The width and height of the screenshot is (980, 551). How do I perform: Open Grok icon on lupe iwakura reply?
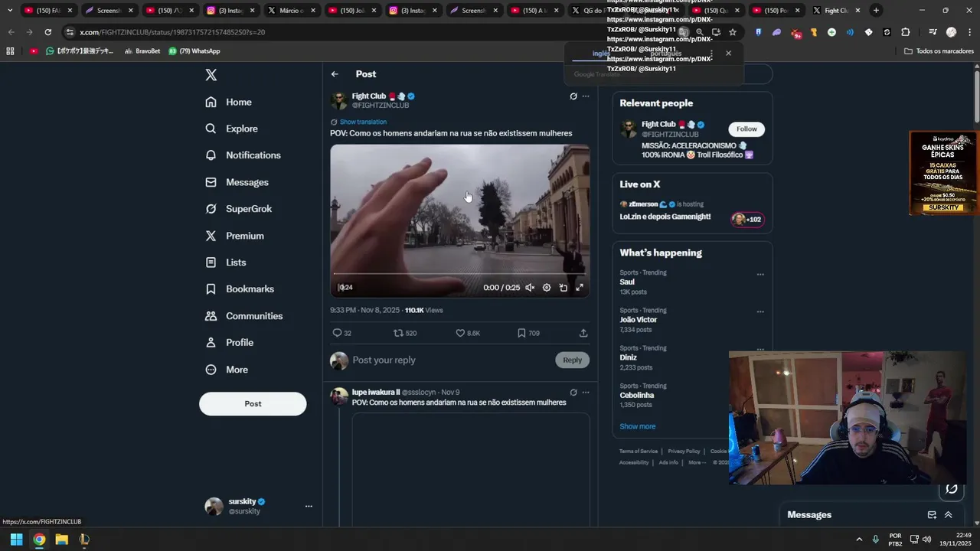(573, 393)
